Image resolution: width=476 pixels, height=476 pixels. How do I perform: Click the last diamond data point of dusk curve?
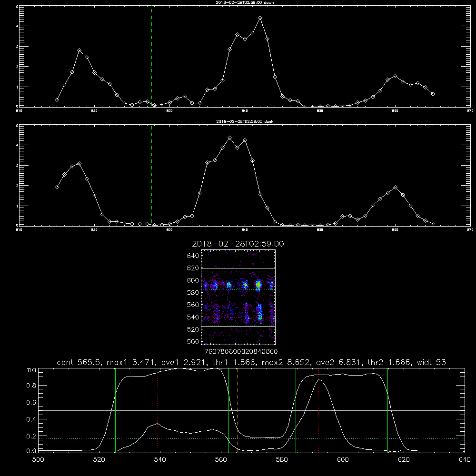click(433, 223)
